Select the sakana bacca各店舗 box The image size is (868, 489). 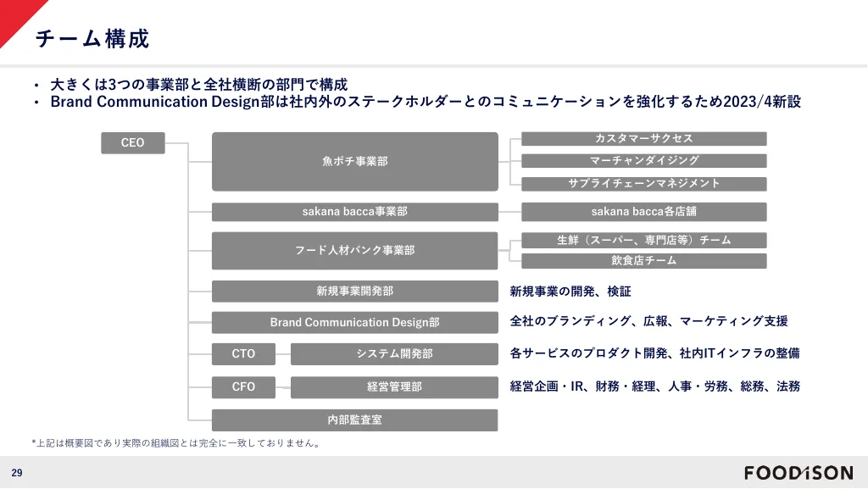644,211
